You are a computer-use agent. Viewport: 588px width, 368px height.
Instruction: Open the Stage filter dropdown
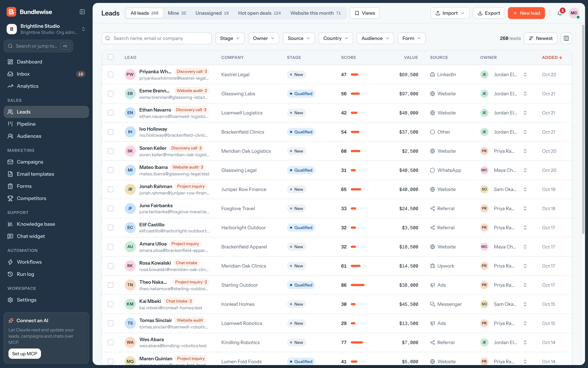tap(230, 38)
